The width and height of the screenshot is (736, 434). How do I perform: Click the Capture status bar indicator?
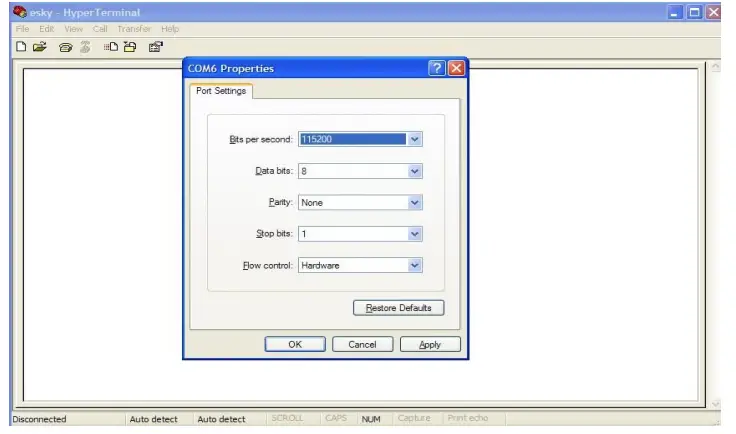coord(414,418)
